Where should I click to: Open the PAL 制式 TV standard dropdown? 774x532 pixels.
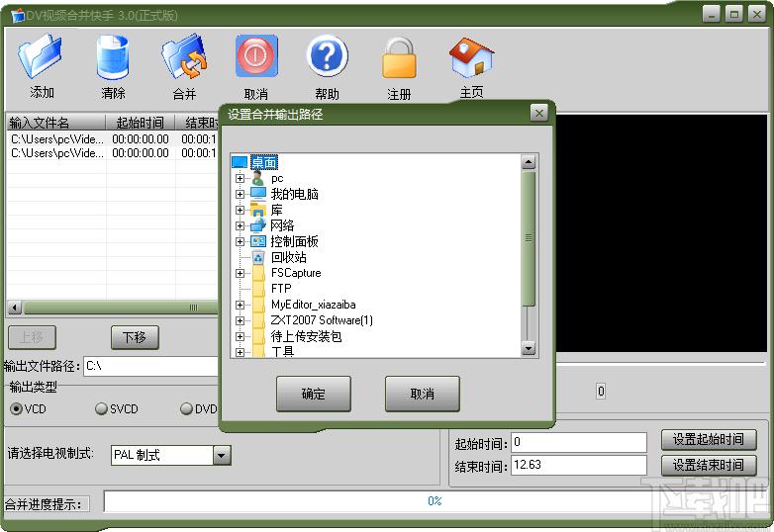[x=222, y=455]
